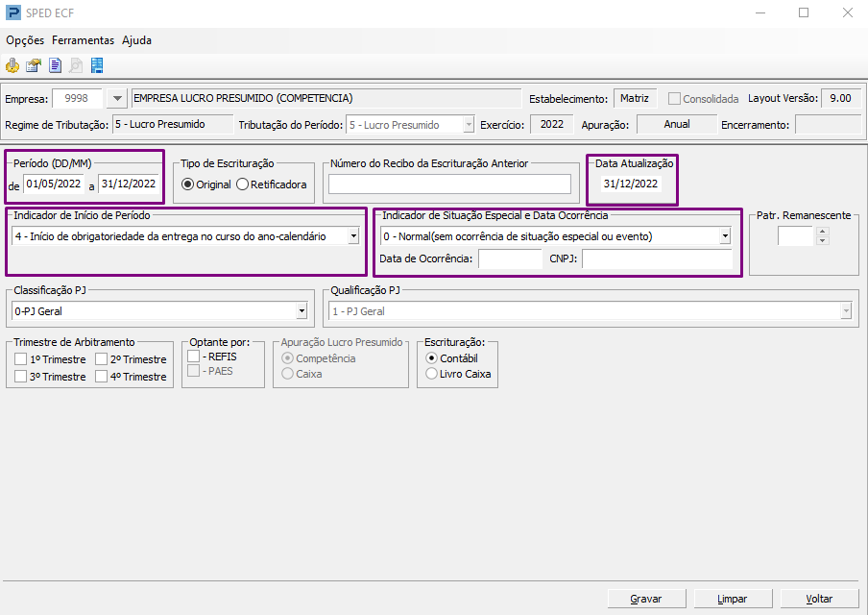This screenshot has height=615, width=868.
Task: Select the Retificadora radio button
Action: click(243, 184)
